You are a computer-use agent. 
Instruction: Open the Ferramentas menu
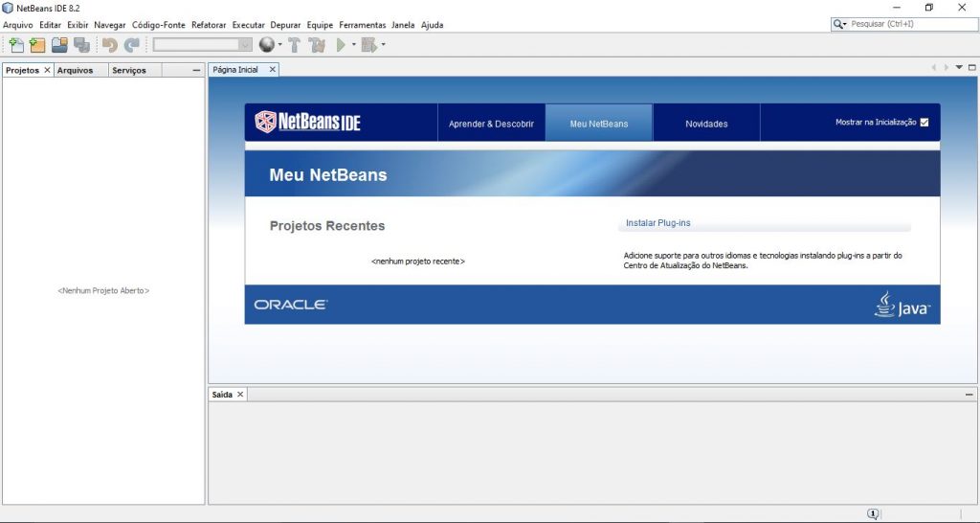[x=363, y=25]
